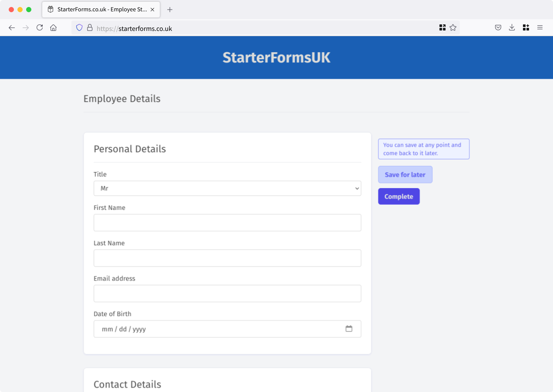Screen dimensions: 553x392
Task: Open the extensions icon in toolbar
Action: [x=526, y=28]
